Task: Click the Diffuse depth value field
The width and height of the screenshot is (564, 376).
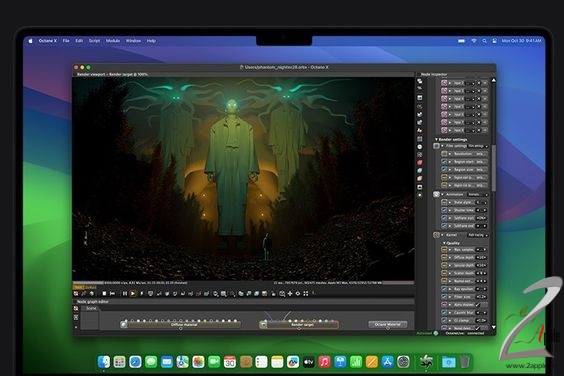Action: click(481, 257)
